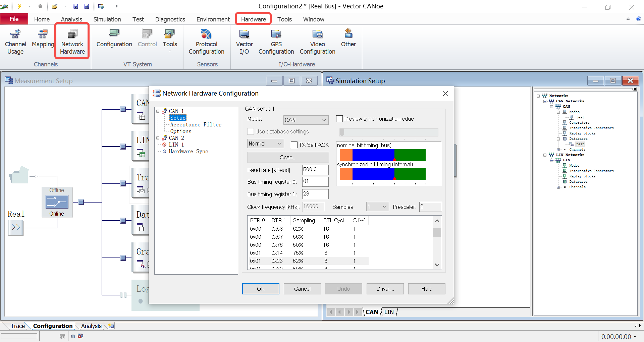Image resolution: width=644 pixels, height=342 pixels.
Task: Click the Driver... button
Action: [385, 289]
